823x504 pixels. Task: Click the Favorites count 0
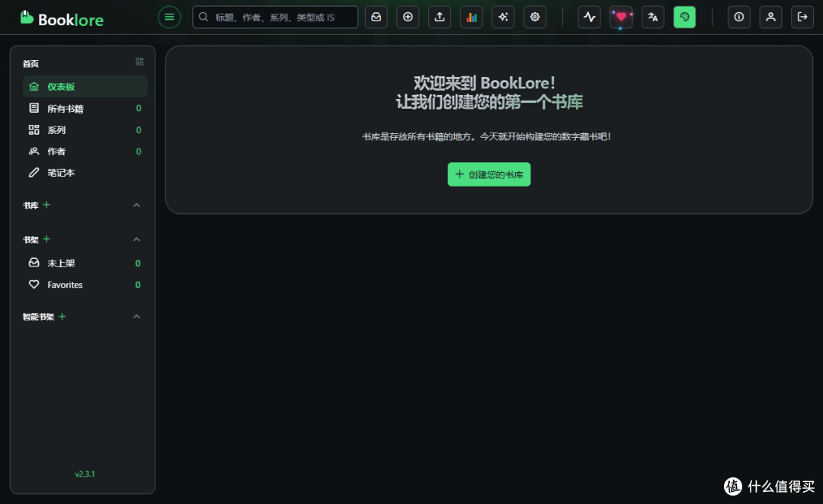click(138, 285)
